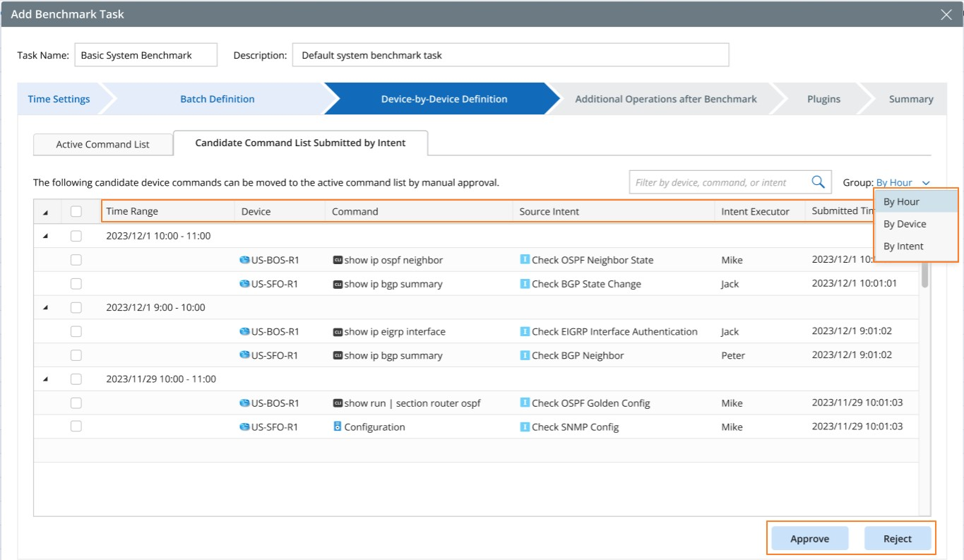Image resolution: width=964 pixels, height=560 pixels.
Task: Collapse the 2023/12/1 9:00 - 10:00 group
Action: pos(46,308)
